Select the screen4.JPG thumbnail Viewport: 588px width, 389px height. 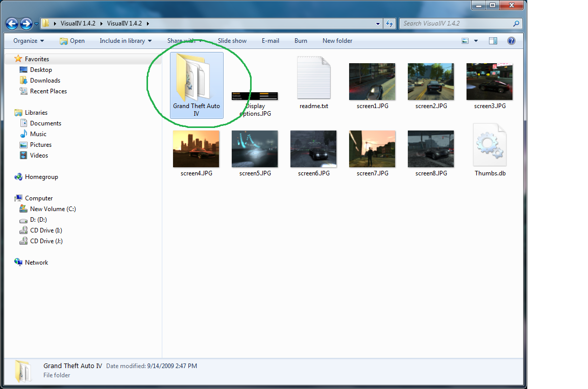(x=196, y=149)
